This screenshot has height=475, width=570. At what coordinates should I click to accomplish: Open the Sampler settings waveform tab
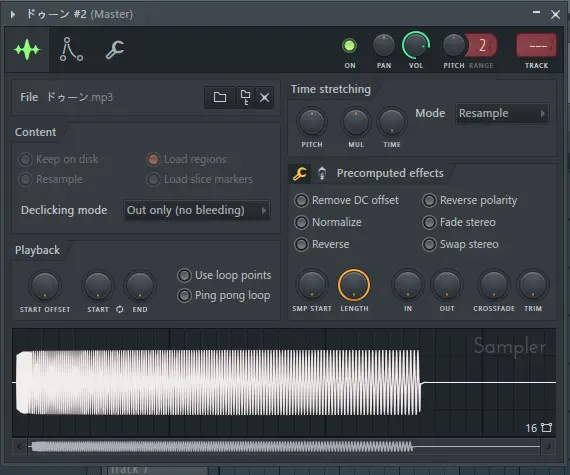[27, 49]
